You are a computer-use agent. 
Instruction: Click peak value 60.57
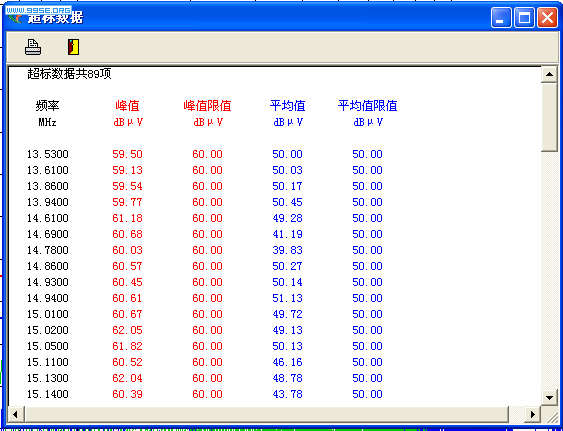click(127, 266)
